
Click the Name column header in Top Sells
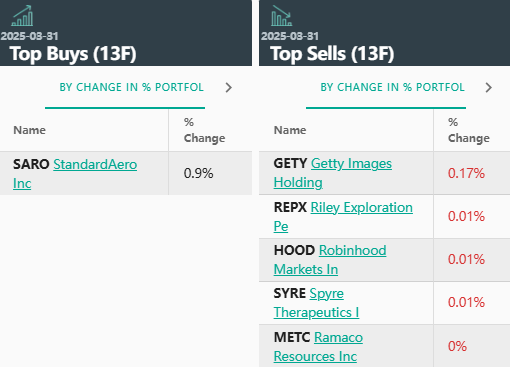coord(290,130)
